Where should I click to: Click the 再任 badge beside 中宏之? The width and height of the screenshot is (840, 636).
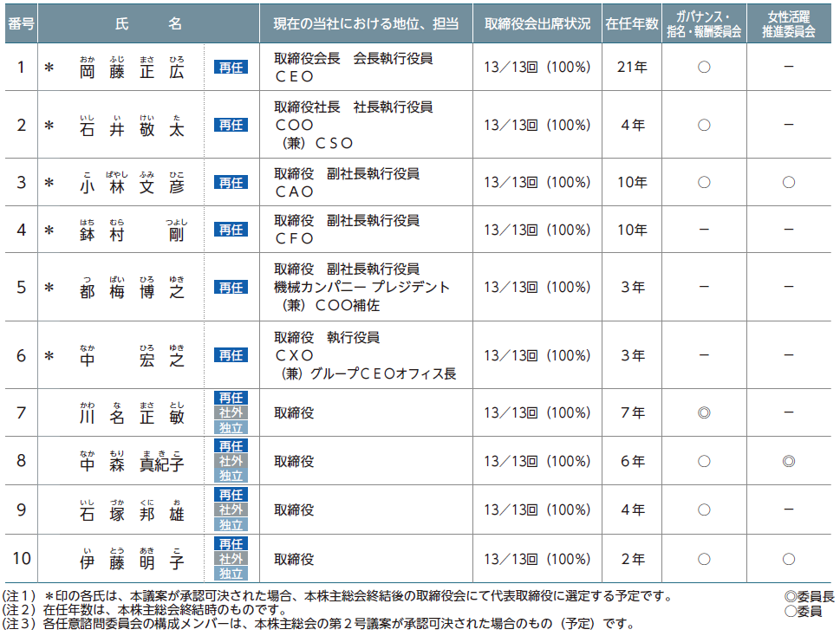point(231,355)
